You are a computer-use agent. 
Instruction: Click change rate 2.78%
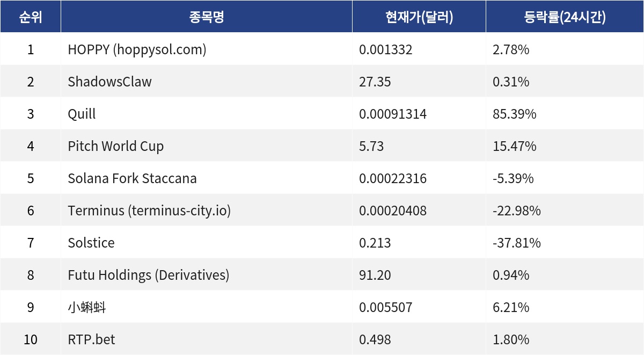tap(511, 50)
